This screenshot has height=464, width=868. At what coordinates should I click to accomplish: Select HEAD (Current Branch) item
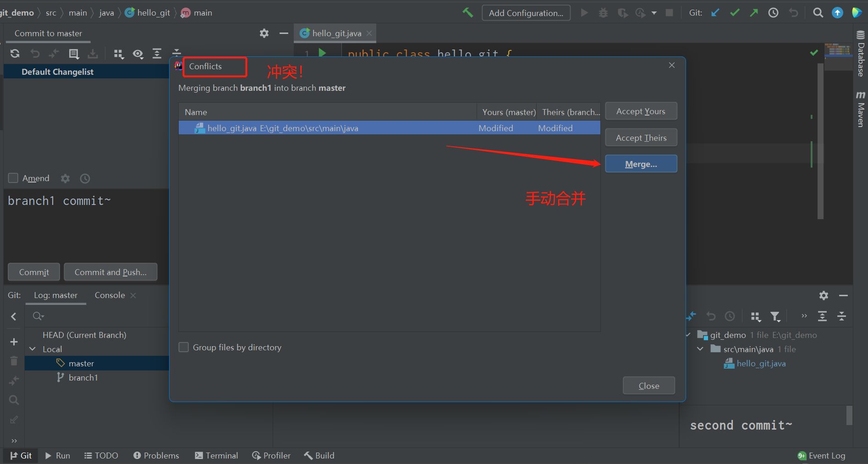[x=84, y=335]
